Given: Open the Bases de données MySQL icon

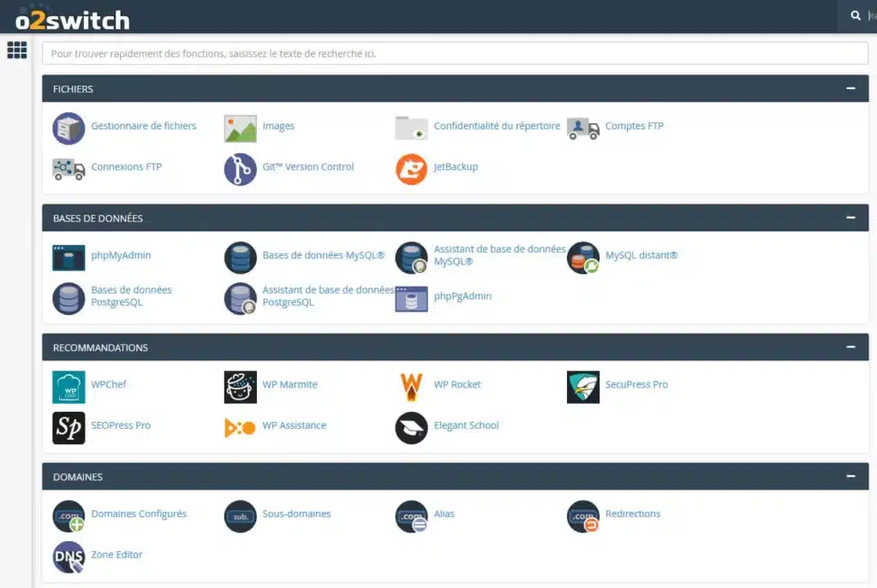Looking at the screenshot, I should click(241, 258).
